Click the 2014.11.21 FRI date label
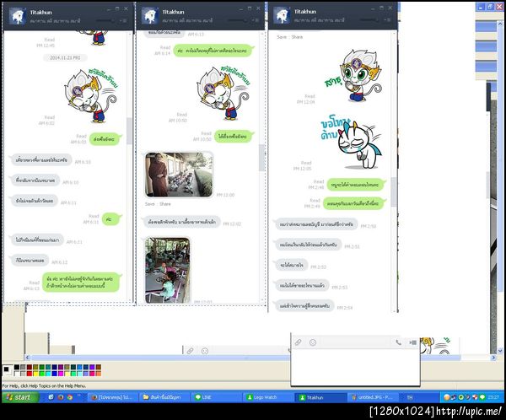 pos(65,58)
